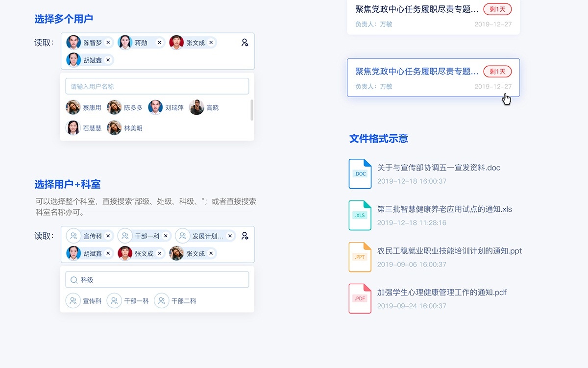Viewport: 588px width, 368px height.
Task: Select 干部二科 department icon in results
Action: [162, 301]
